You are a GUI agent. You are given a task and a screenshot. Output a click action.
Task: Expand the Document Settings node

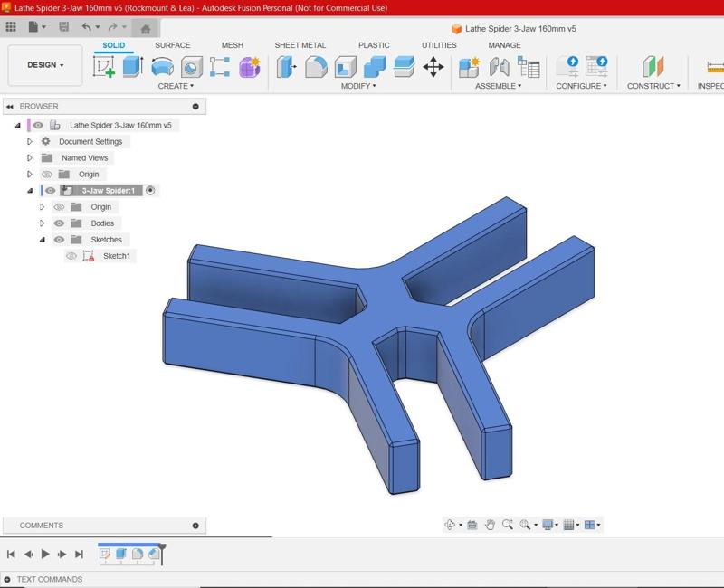point(30,142)
